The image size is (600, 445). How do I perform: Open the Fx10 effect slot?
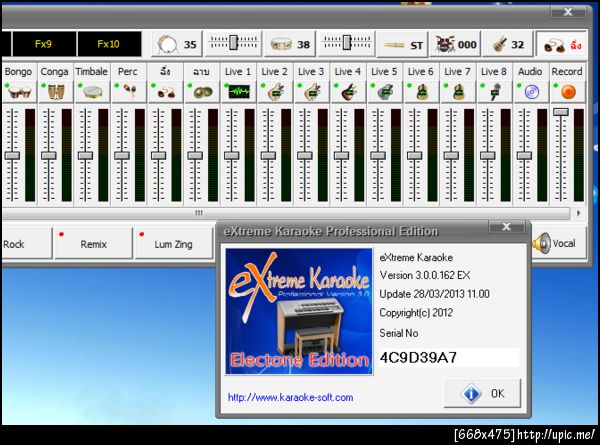(109, 44)
